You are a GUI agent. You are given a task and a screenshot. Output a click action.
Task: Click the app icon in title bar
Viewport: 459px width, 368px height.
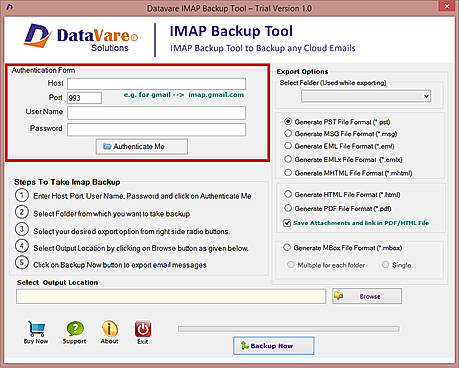pos(10,7)
